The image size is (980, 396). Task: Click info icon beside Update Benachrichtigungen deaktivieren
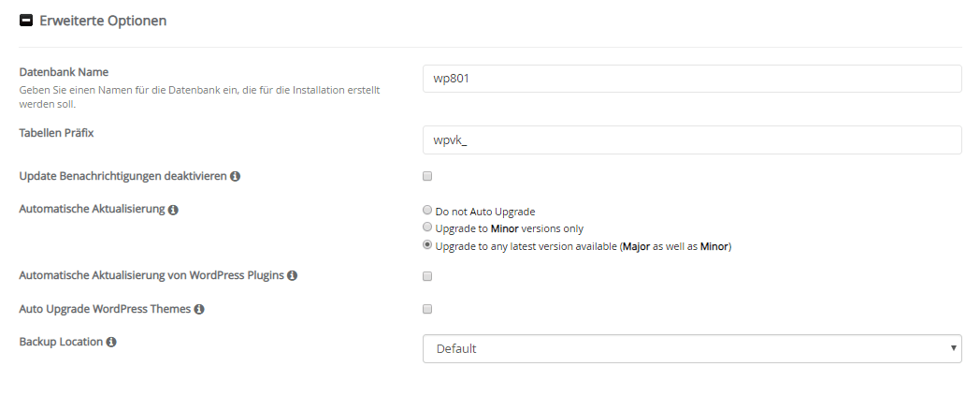(235, 176)
